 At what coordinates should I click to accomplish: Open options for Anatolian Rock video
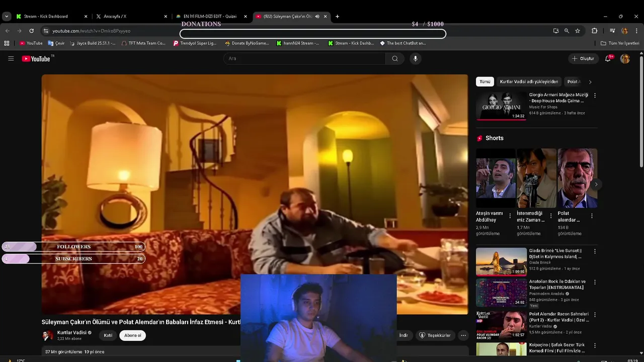595,282
